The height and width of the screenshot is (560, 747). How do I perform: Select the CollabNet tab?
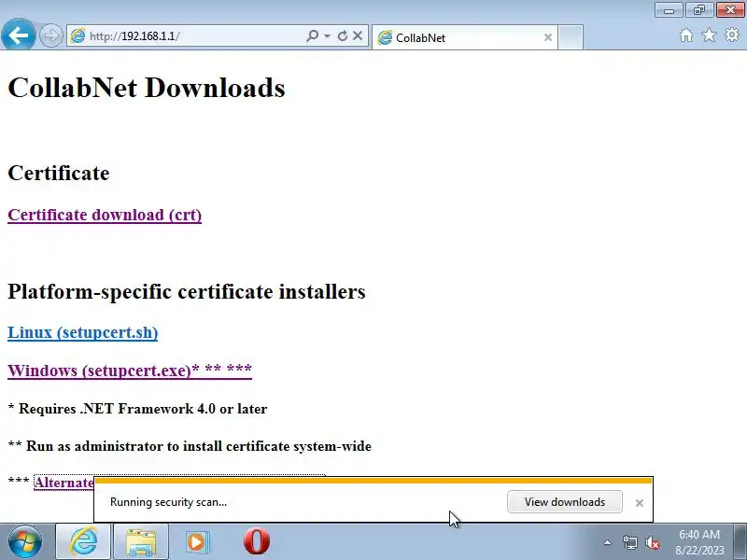464,37
